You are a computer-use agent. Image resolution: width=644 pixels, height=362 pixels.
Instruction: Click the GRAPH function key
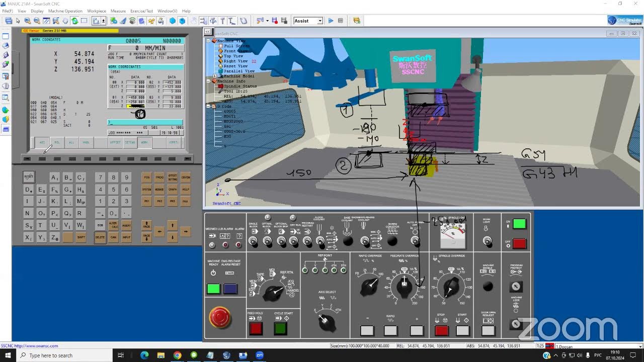pyautogui.click(x=173, y=190)
